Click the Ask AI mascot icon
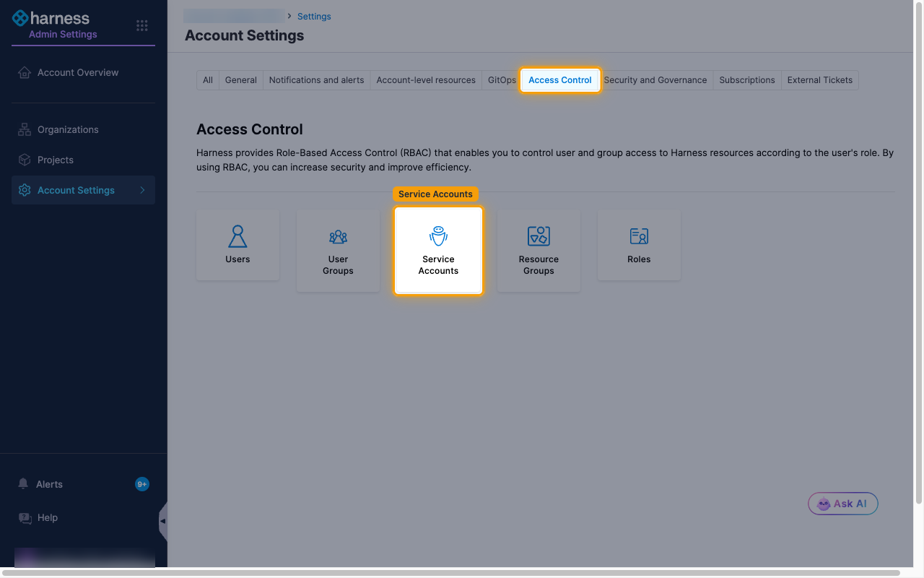924x578 pixels. pyautogui.click(x=824, y=504)
